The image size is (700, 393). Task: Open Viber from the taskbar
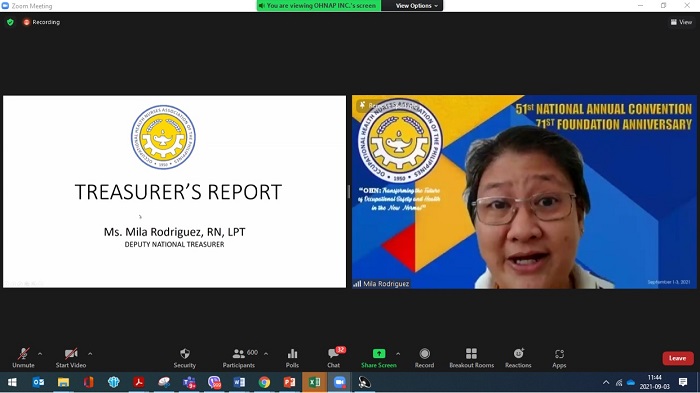tap(214, 382)
